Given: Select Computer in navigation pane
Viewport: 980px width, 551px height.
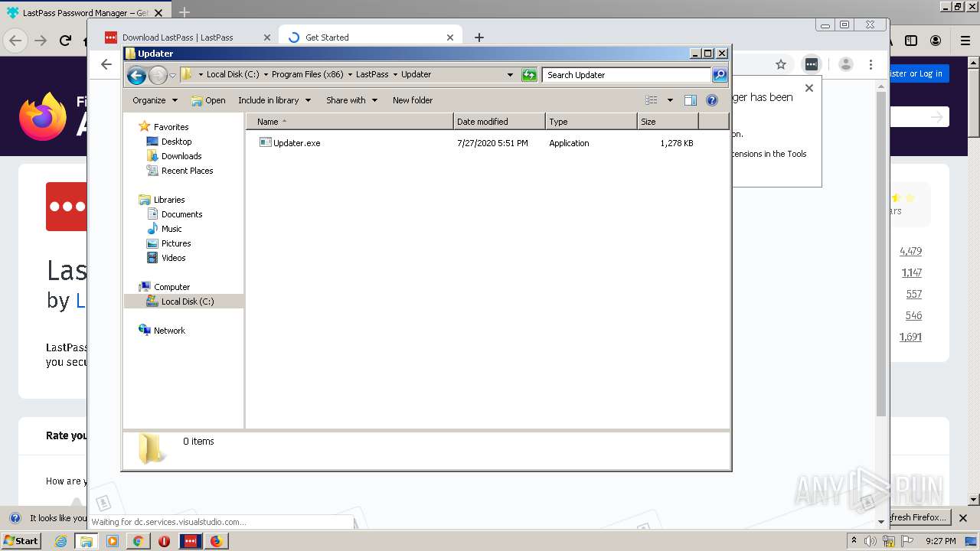Looking at the screenshot, I should point(171,287).
